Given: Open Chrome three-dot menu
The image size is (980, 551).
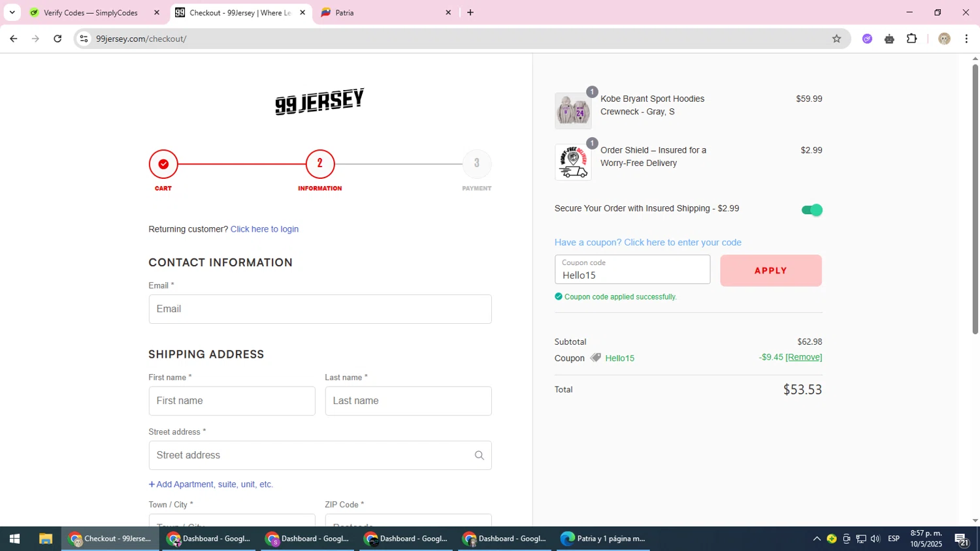Looking at the screenshot, I should [x=966, y=39].
